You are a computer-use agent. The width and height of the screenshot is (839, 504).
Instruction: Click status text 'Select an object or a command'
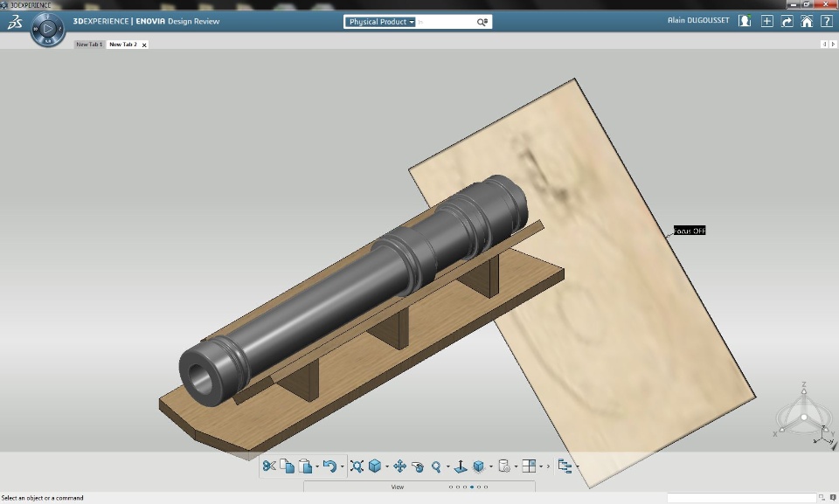click(x=43, y=498)
